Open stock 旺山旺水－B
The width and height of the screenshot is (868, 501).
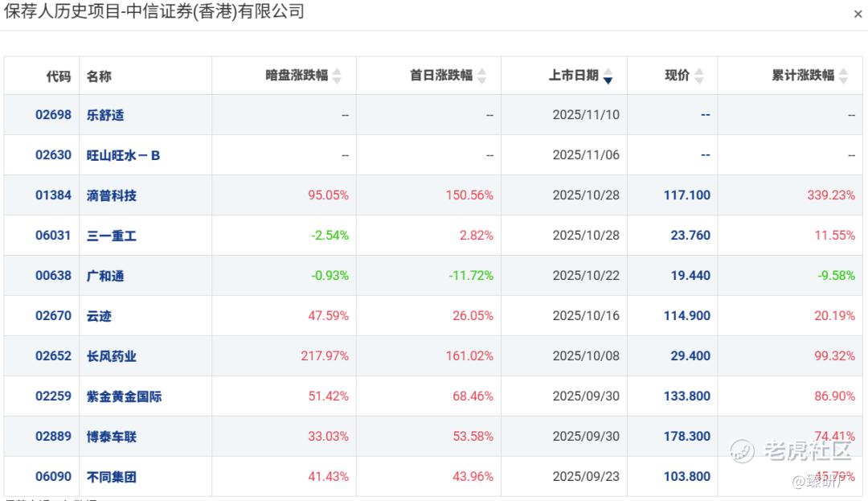click(124, 155)
